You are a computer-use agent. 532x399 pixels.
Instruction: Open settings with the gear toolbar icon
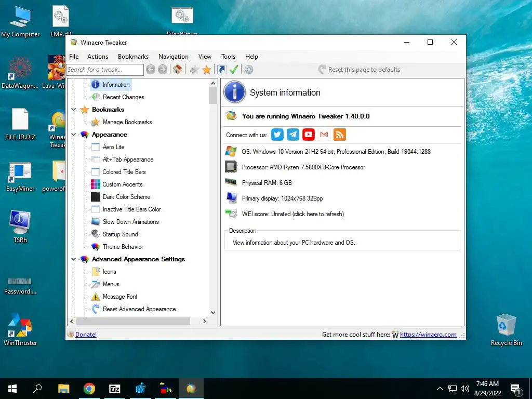pyautogui.click(x=249, y=70)
